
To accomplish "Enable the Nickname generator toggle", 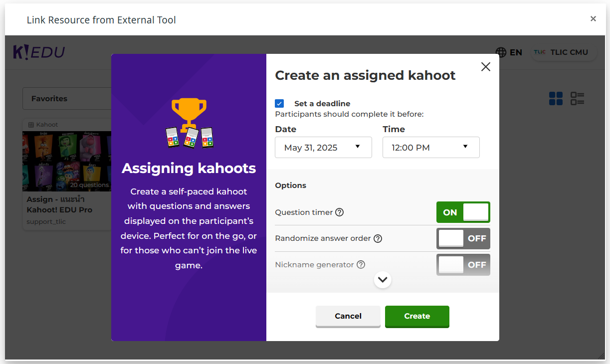I will [x=463, y=265].
